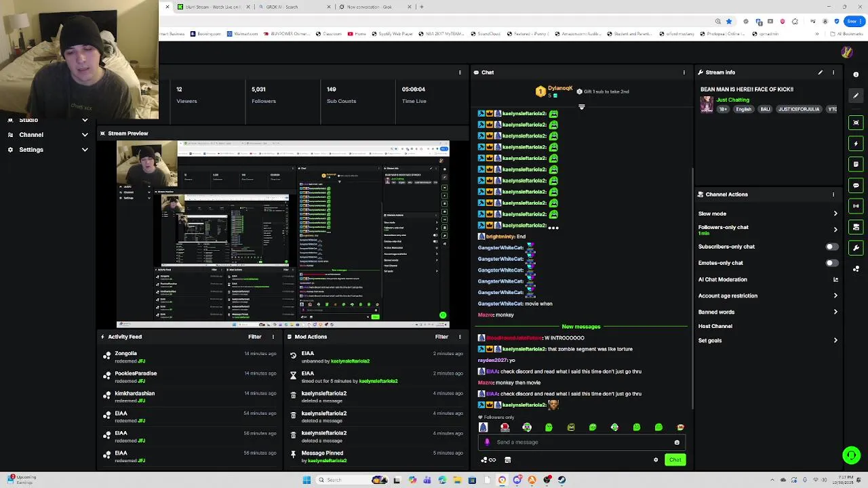Insert the red emote from quick emote row
The height and width of the screenshot is (488, 868).
click(x=505, y=427)
